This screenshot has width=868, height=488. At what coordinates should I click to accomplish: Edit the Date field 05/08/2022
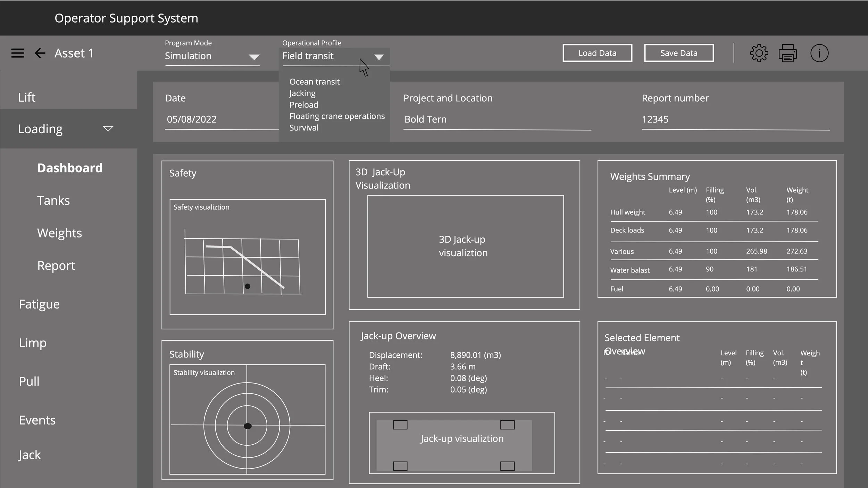222,119
